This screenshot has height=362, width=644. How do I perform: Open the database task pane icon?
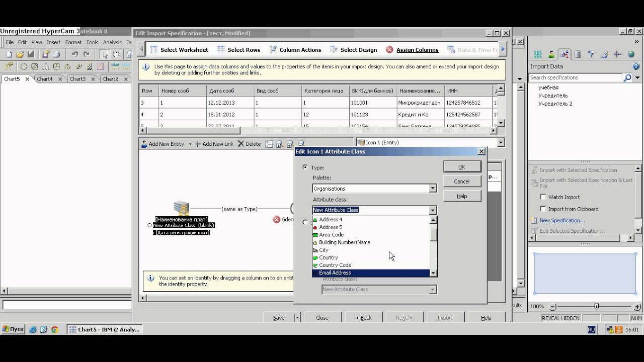(578, 54)
